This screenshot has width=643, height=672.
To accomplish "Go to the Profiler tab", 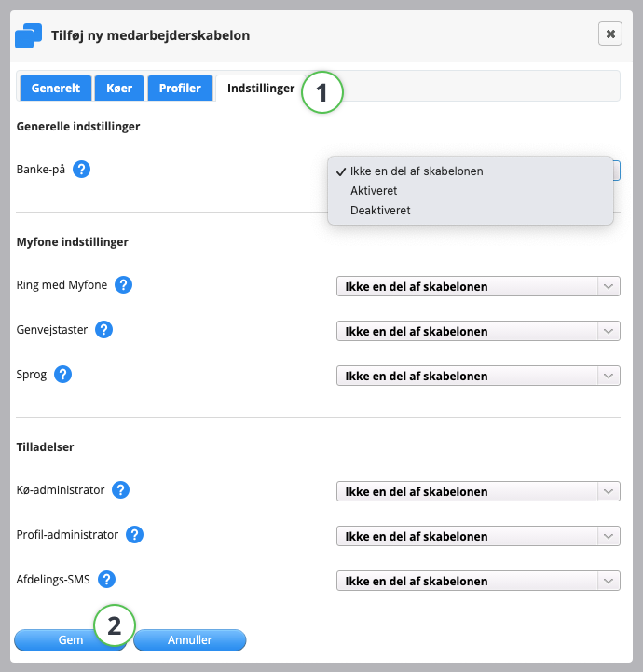I will tap(180, 88).
